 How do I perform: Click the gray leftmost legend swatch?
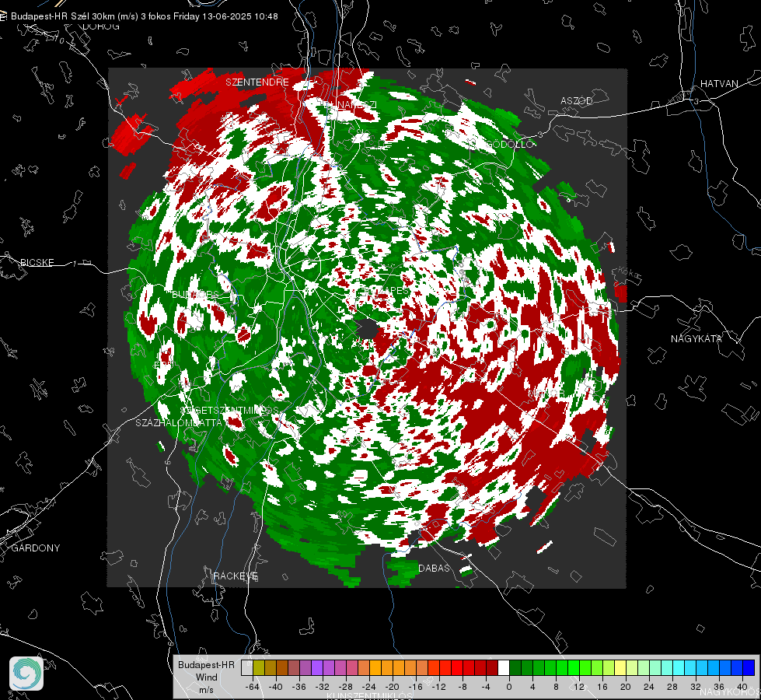click(247, 667)
